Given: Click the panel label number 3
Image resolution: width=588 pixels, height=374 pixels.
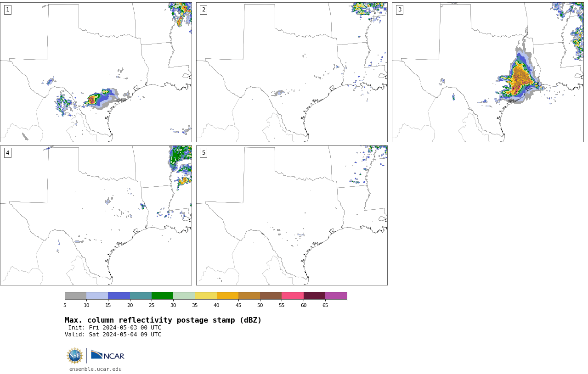Looking at the screenshot, I should click(x=400, y=10).
